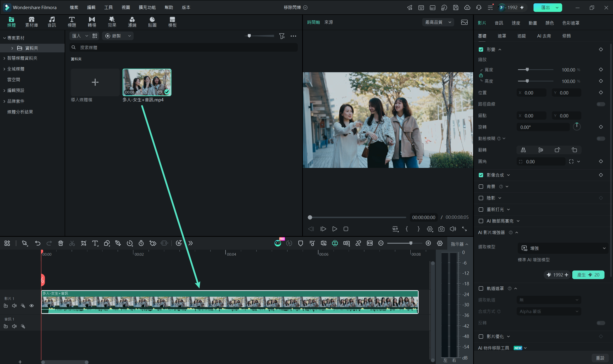This screenshot has height=364, width=613.
Task: Open the 匯入 import dropdown
Action: point(80,36)
